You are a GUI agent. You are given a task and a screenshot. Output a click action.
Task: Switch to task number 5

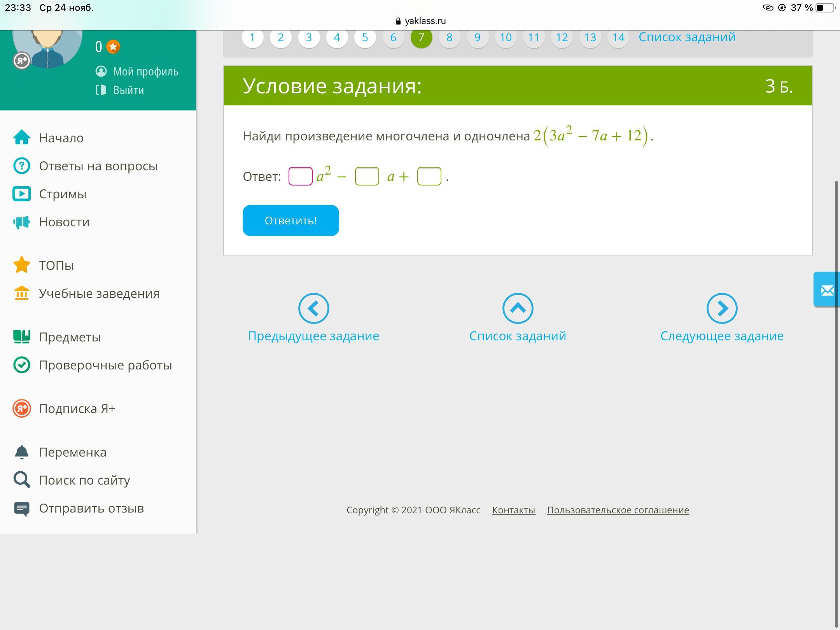365,38
